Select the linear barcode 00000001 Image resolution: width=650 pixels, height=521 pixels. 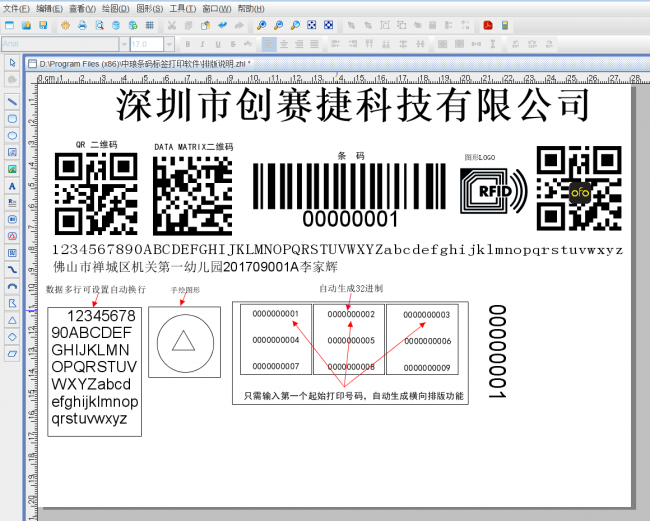(349, 195)
